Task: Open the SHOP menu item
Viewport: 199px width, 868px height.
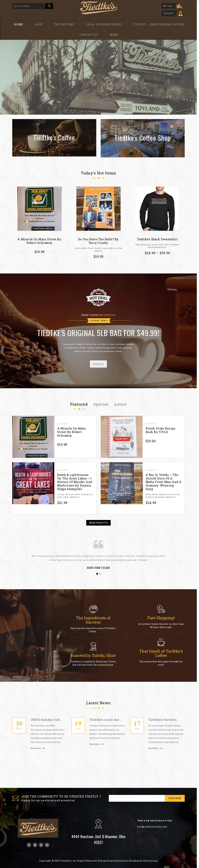Action: click(38, 25)
